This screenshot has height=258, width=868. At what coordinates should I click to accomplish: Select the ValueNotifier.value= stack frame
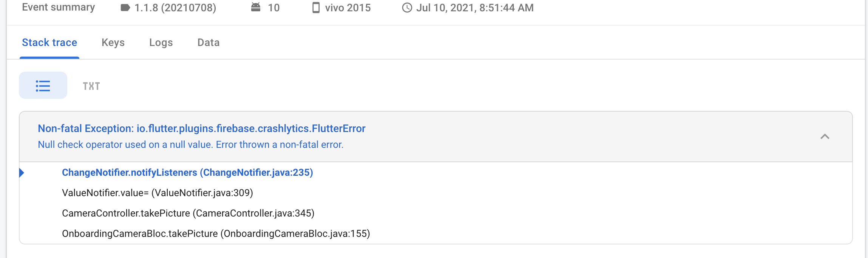pyautogui.click(x=158, y=193)
